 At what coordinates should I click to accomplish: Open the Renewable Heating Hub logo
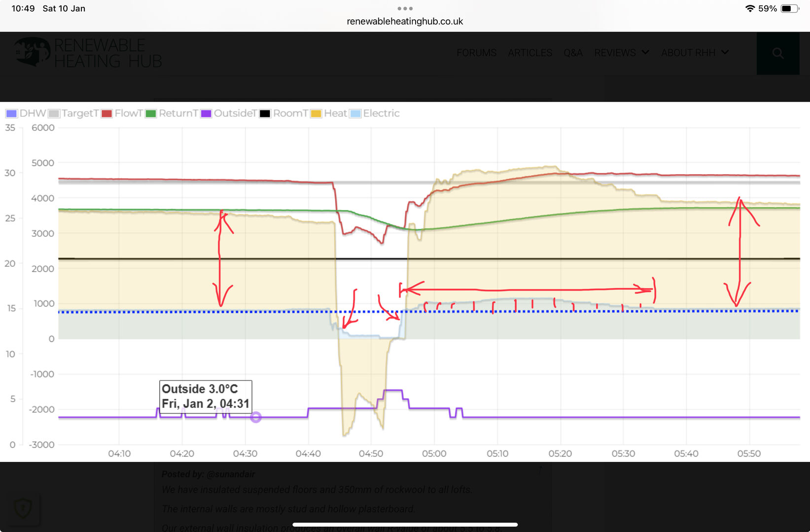89,53
